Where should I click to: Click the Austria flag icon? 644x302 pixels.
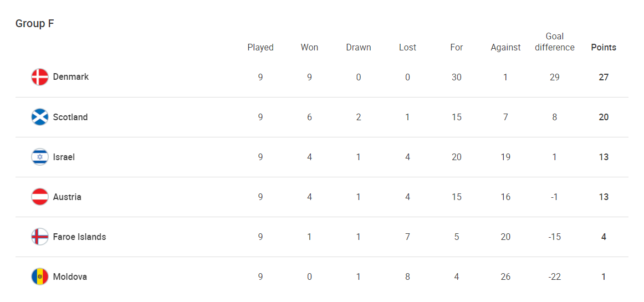pos(40,197)
